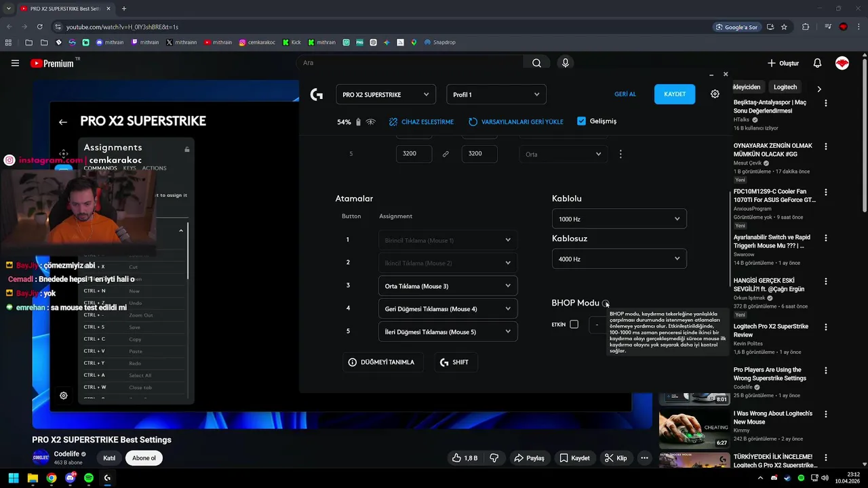The height and width of the screenshot is (488, 868).
Task: Click the Snapdrop bookmark
Action: [440, 42]
